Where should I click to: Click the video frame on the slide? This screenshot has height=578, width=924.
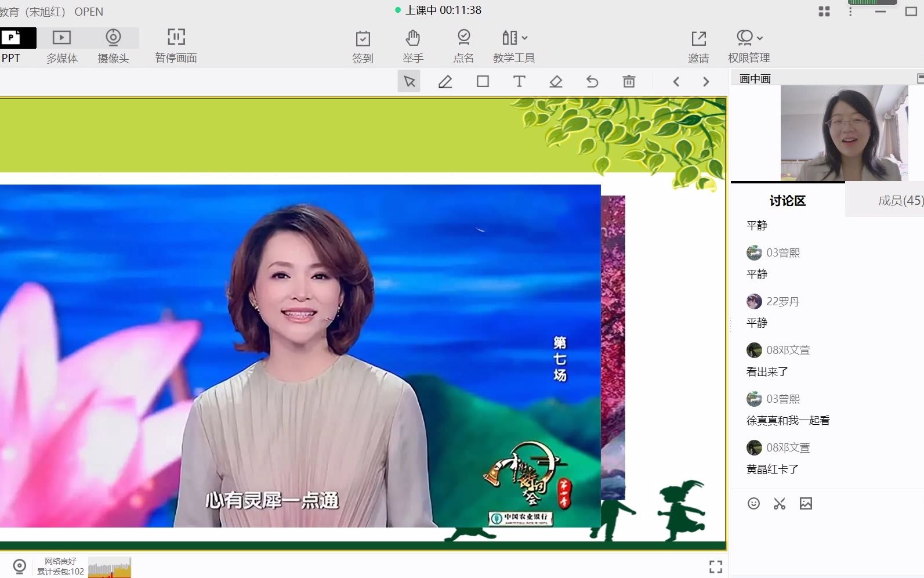tap(300, 356)
